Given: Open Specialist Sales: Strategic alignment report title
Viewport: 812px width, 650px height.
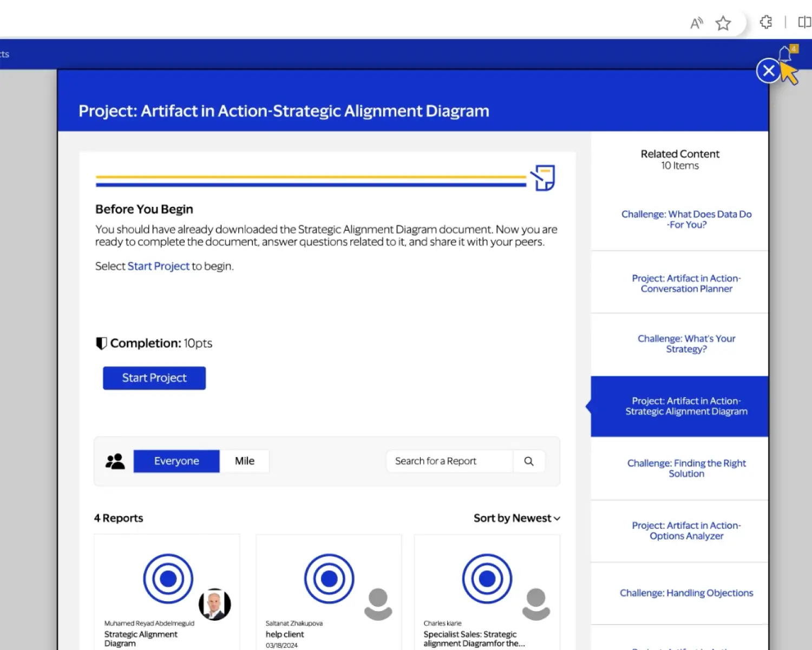Looking at the screenshot, I should tap(474, 639).
